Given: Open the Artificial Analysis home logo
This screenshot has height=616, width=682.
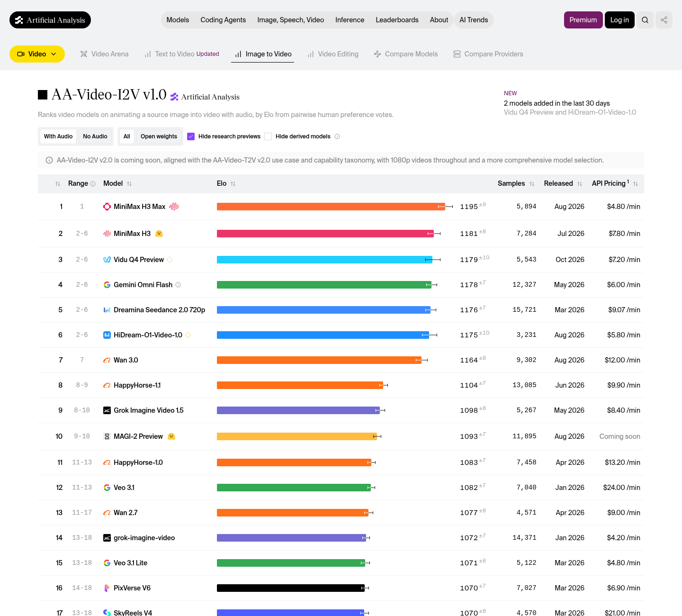Looking at the screenshot, I should click(50, 20).
